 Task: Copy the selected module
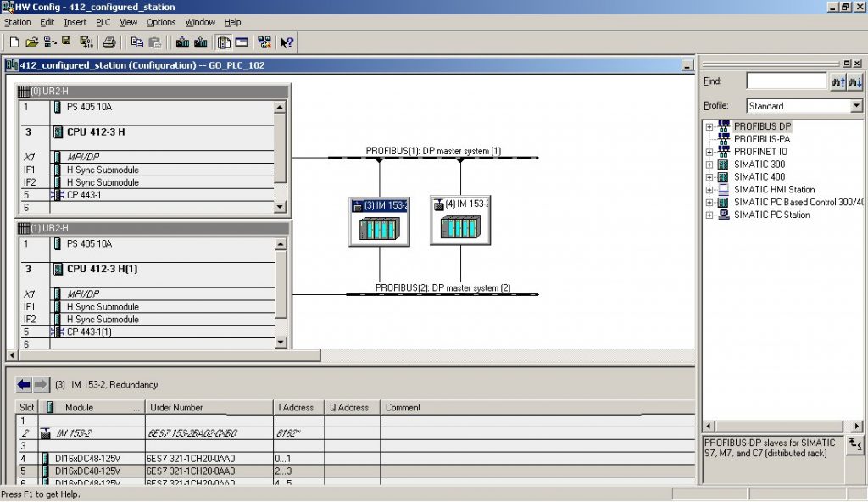coord(137,42)
